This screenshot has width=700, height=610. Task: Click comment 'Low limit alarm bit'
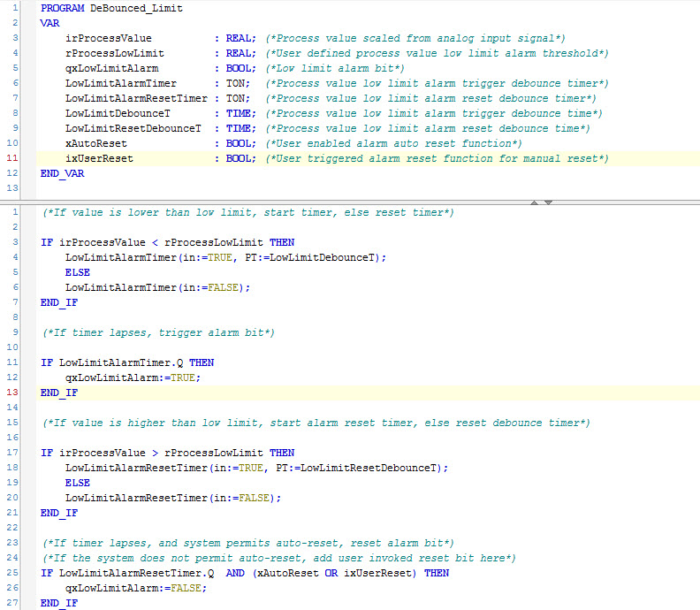point(335,68)
